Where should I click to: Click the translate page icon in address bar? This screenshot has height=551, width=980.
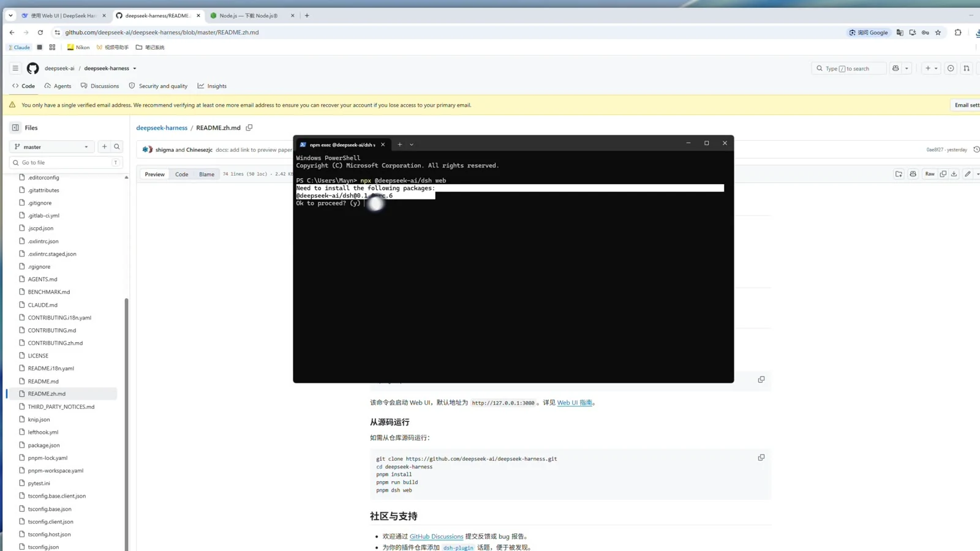pos(900,32)
